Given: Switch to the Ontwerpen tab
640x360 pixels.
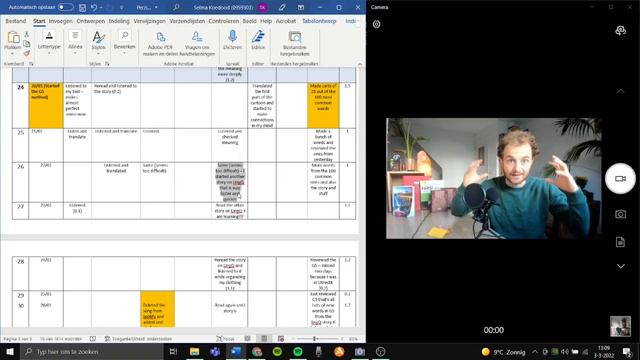Looking at the screenshot, I should click(91, 21).
